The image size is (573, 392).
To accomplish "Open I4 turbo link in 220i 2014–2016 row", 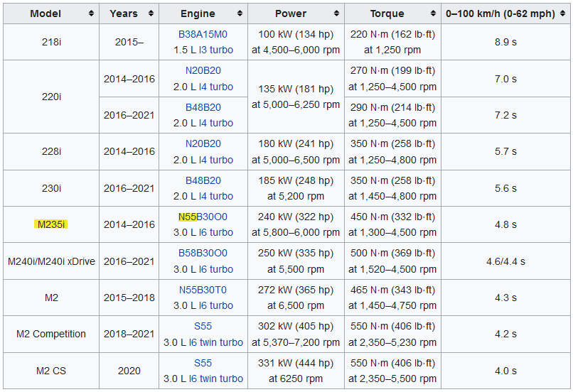I will coord(216,87).
